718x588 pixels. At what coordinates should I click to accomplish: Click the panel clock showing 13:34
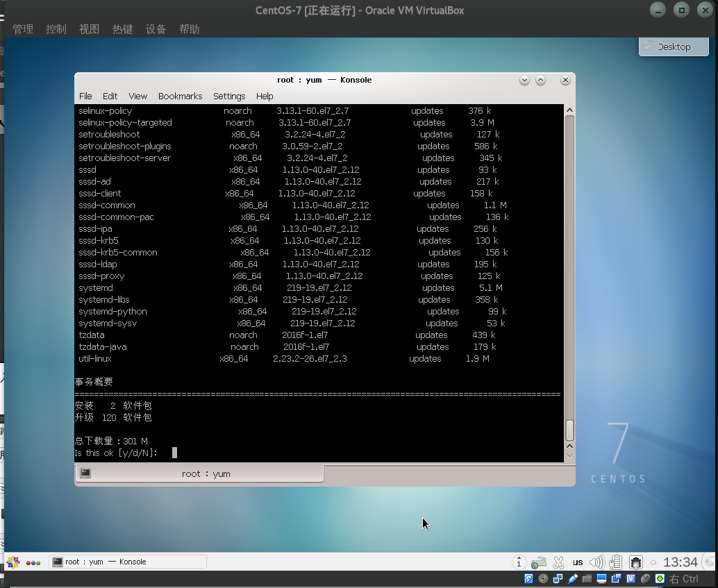click(x=680, y=562)
